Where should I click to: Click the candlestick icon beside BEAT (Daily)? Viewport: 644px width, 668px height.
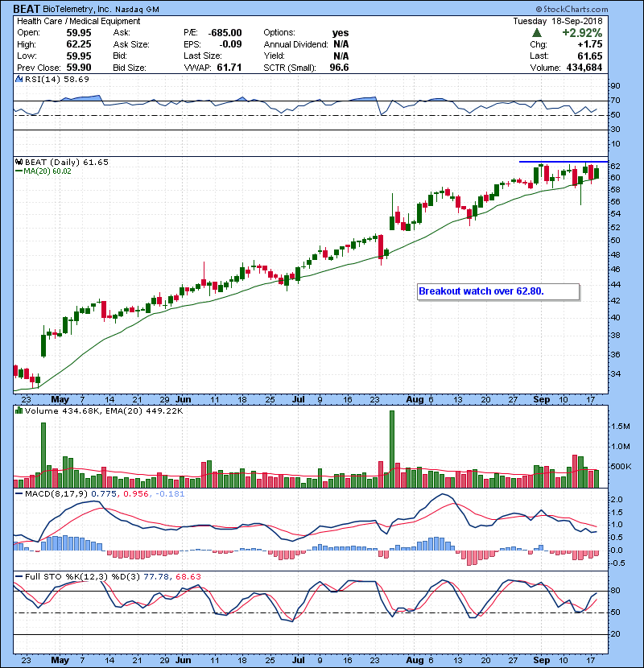19,163
